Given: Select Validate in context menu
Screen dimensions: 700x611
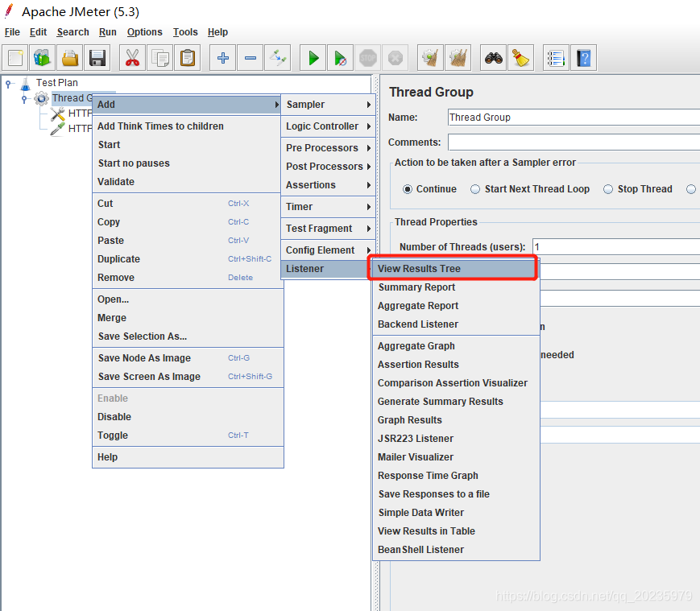Looking at the screenshot, I should tap(188, 181).
